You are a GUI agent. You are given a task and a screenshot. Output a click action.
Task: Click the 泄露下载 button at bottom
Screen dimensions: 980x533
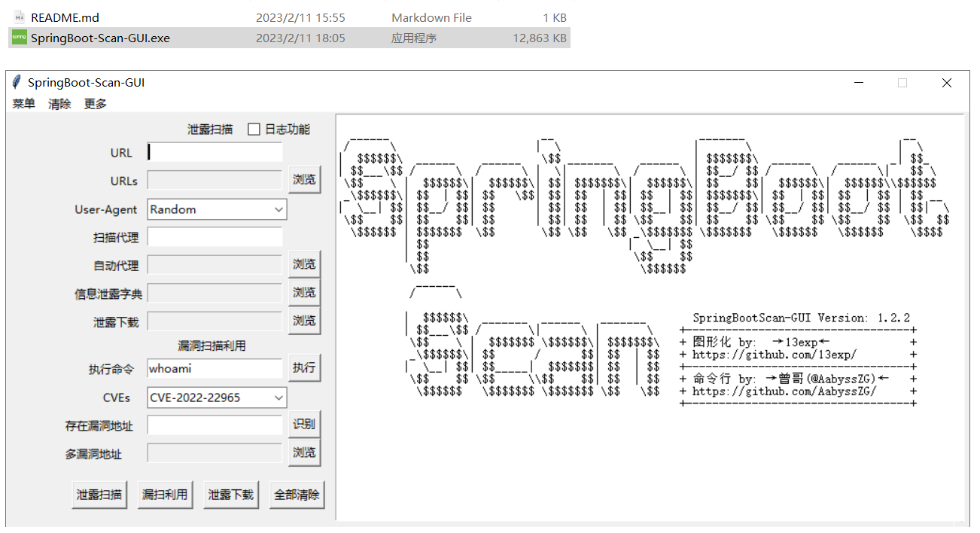pos(231,495)
